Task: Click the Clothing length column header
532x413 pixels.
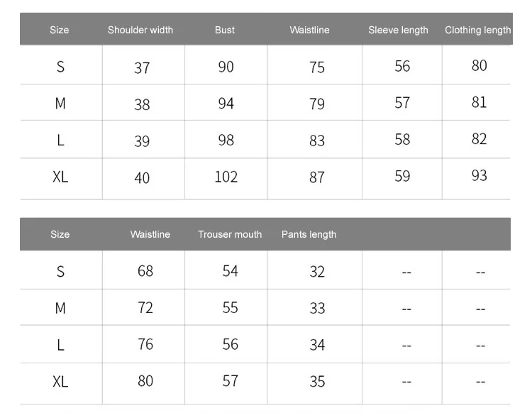Action: (477, 30)
